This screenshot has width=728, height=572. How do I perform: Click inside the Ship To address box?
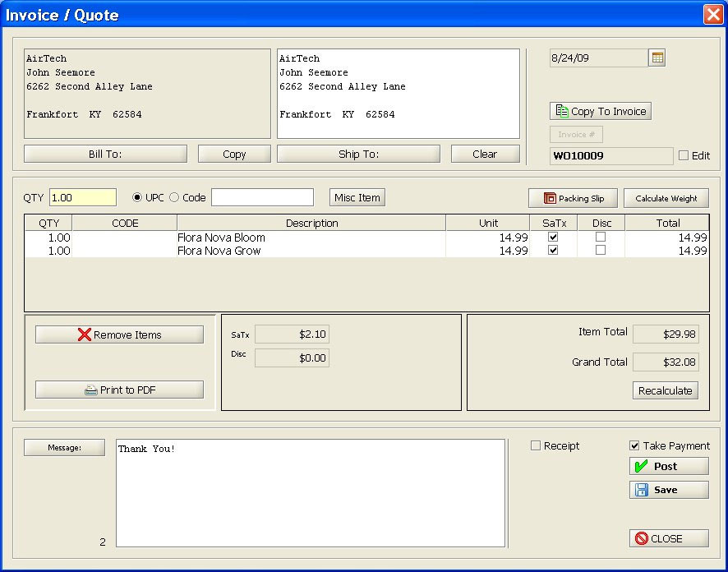pyautogui.click(x=399, y=94)
